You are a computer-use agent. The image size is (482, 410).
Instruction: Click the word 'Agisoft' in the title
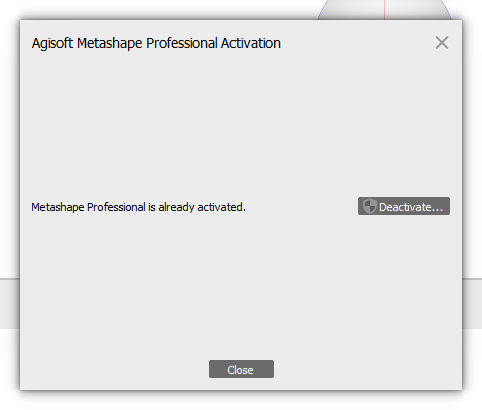pyautogui.click(x=52, y=43)
